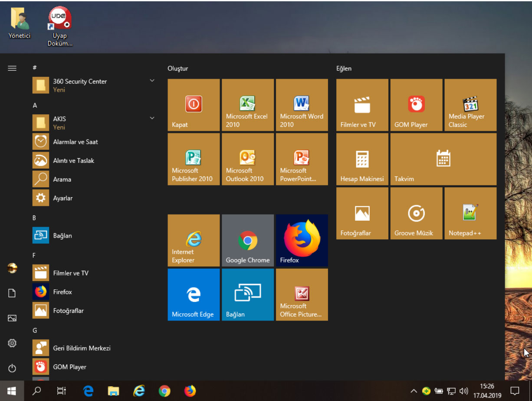Open Internet Explorer from taskbar
Screen dimensions: 532x401
139,391
